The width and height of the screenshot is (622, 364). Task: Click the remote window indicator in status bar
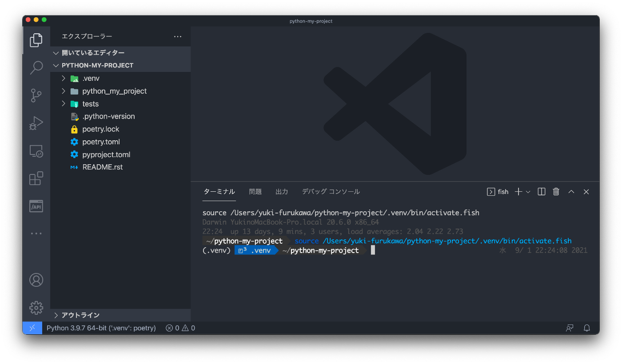click(32, 328)
